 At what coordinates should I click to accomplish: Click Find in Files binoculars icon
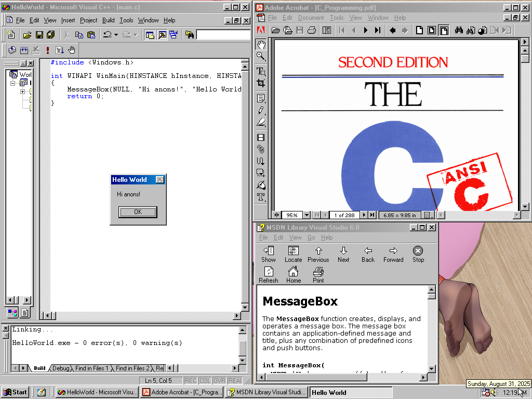point(189,35)
